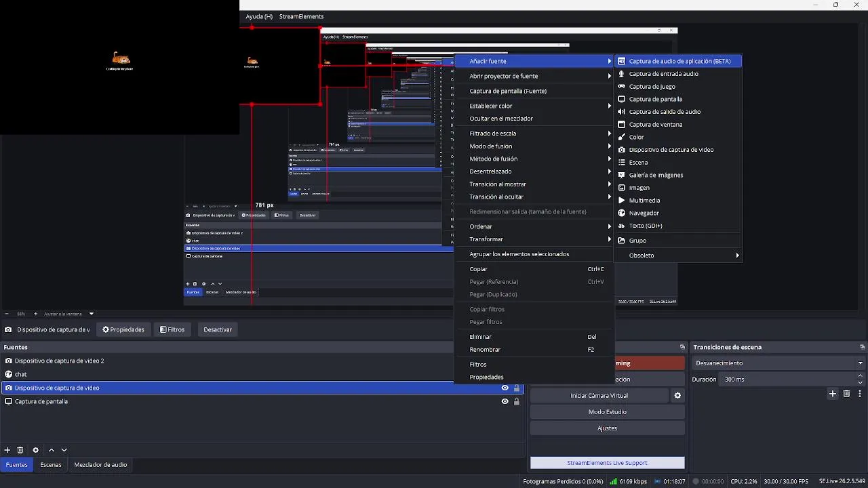Hide the Captura de pantalla source
Screen dimensions: 868x488
click(x=505, y=401)
